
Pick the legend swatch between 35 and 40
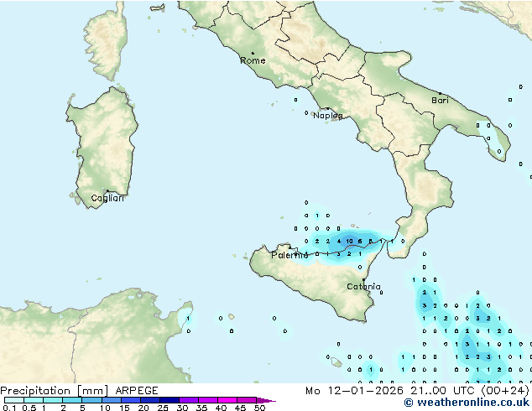pos(207,400)
